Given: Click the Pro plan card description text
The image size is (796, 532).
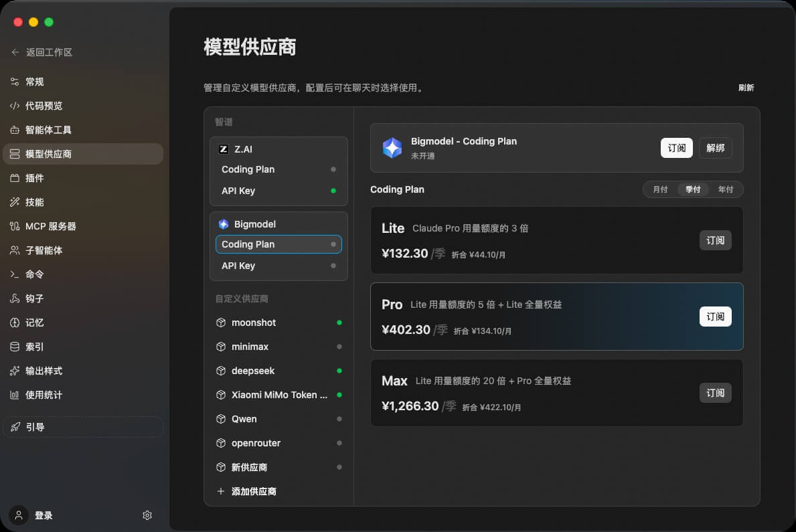Looking at the screenshot, I should coord(486,304).
